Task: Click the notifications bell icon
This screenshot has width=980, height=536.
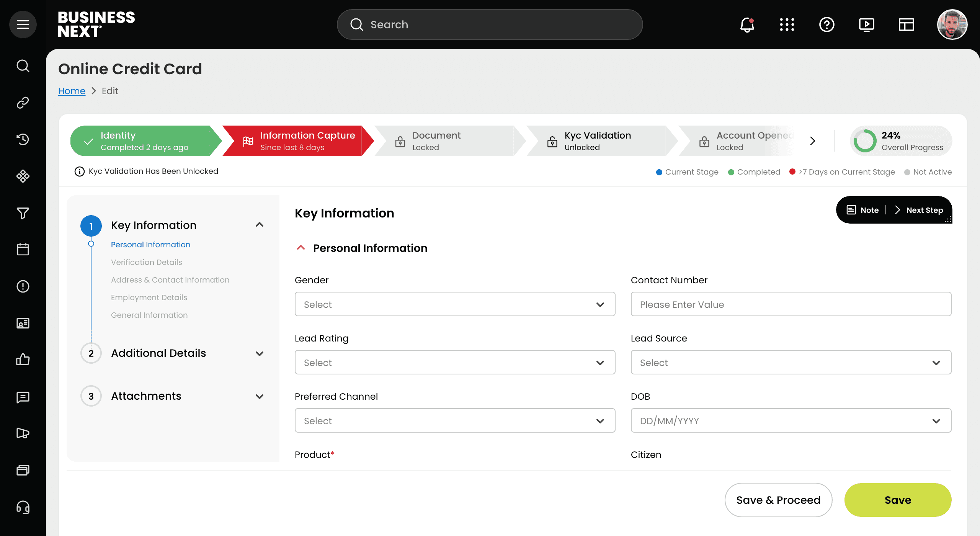Action: [747, 25]
